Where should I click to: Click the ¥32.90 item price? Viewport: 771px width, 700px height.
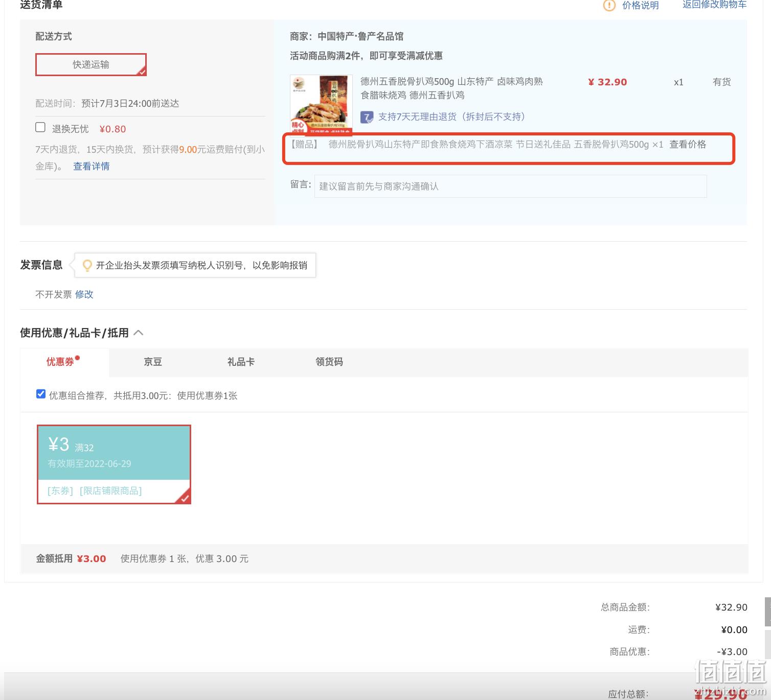click(607, 82)
